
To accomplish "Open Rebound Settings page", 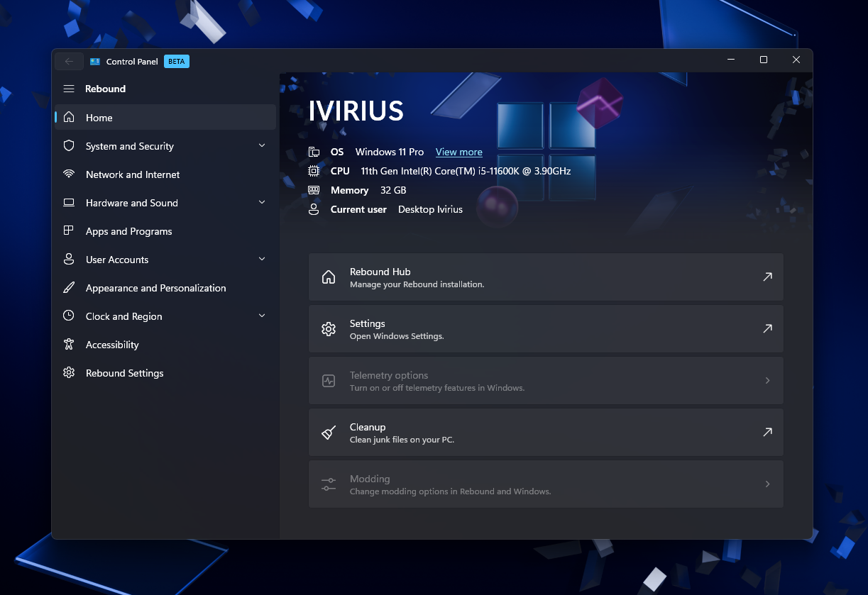I will coord(165,373).
